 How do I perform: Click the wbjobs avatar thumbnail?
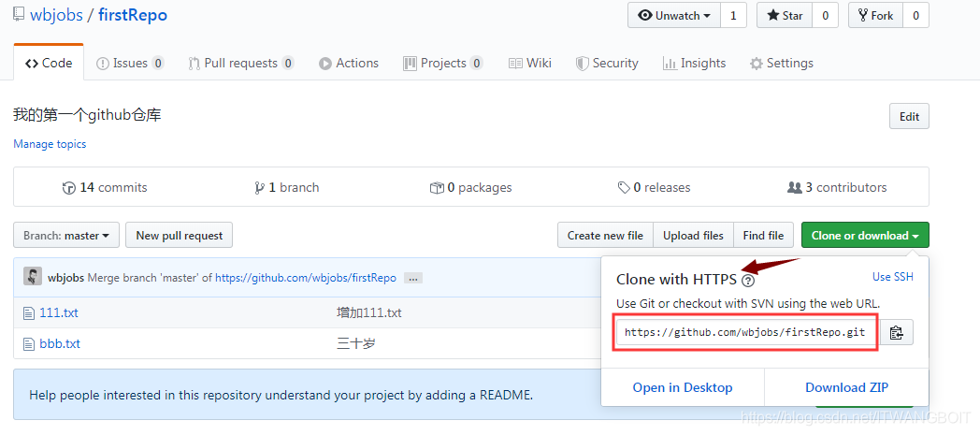click(x=33, y=277)
